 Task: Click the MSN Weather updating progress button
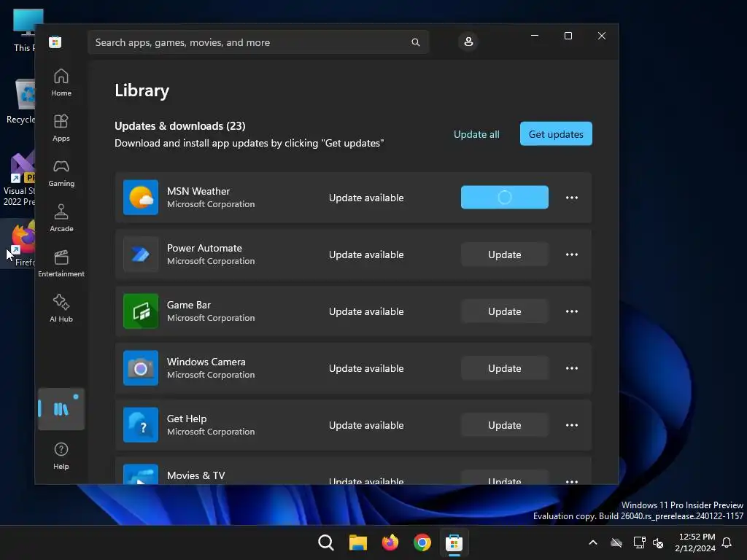click(x=505, y=197)
